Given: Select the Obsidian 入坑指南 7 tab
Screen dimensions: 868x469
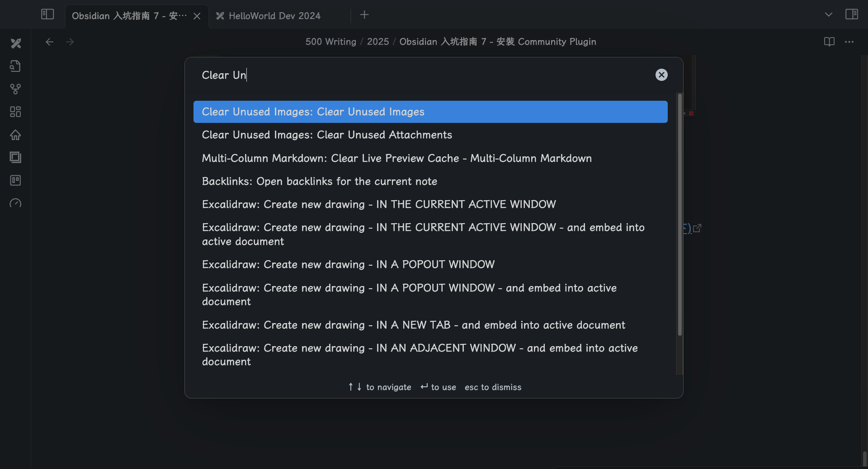Looking at the screenshot, I should 129,16.
